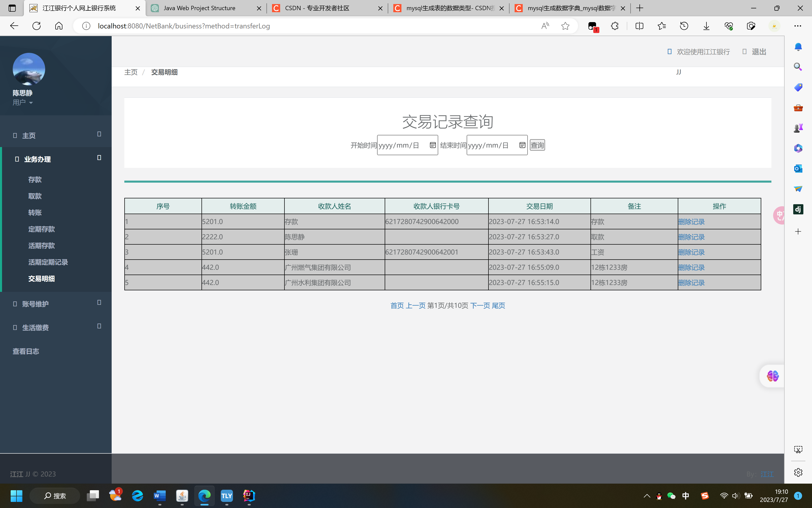Open the sidebar Outlook icon
Viewport: 812px width, 508px height.
[798, 168]
